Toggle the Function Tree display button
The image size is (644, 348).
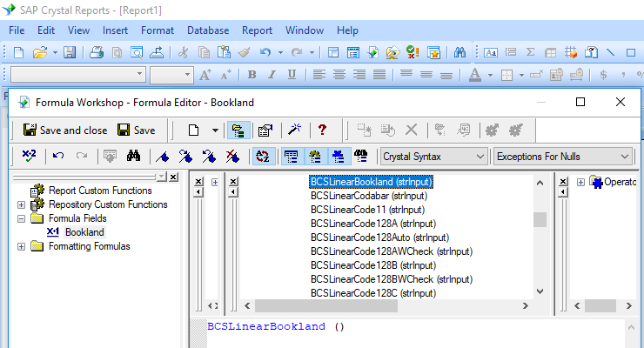pyautogui.click(x=315, y=157)
